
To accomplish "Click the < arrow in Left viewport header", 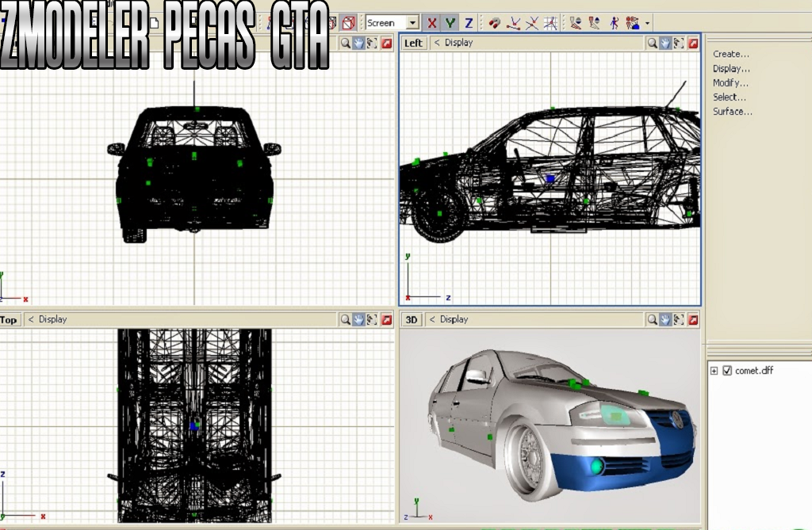I will coord(437,43).
